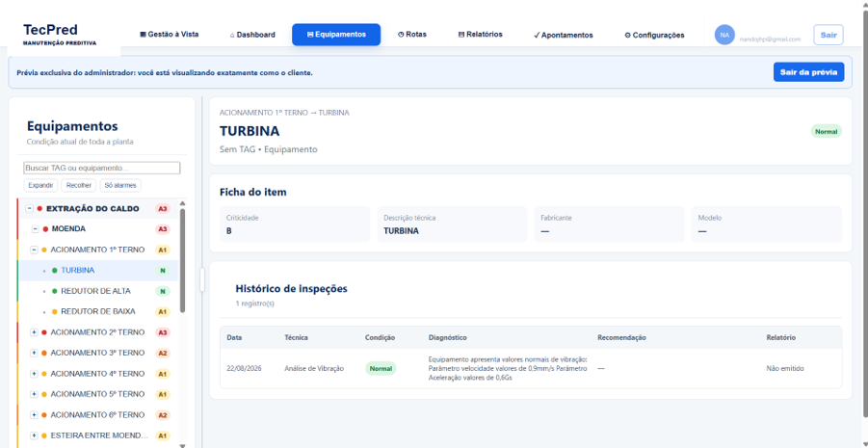Select ACIONAMENTO 4º TERNO label
Image resolution: width=868 pixels, height=448 pixels.
[x=97, y=374]
